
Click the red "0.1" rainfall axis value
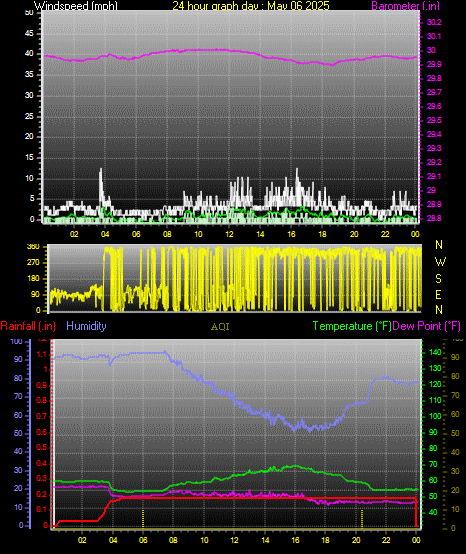pos(42,509)
